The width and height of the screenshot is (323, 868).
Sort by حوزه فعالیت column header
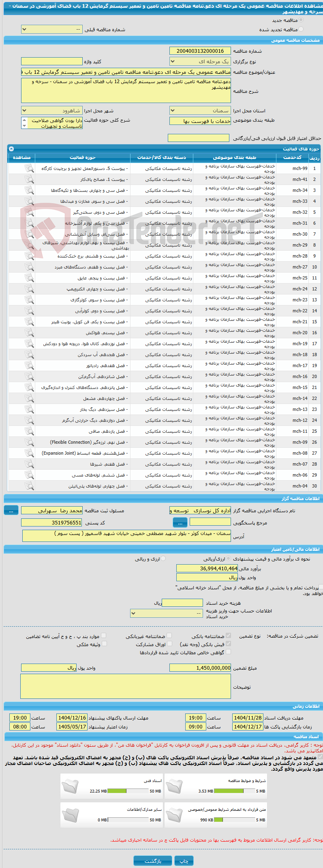pos(83,157)
